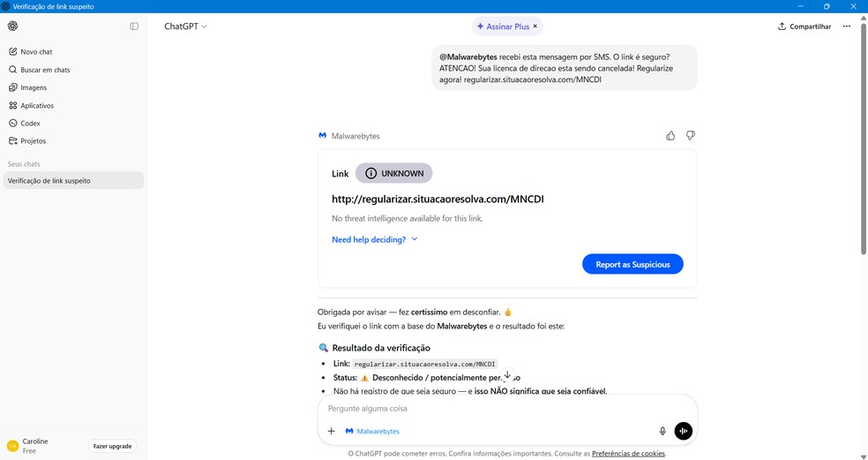Click the 'Seus chats' section label

24,164
